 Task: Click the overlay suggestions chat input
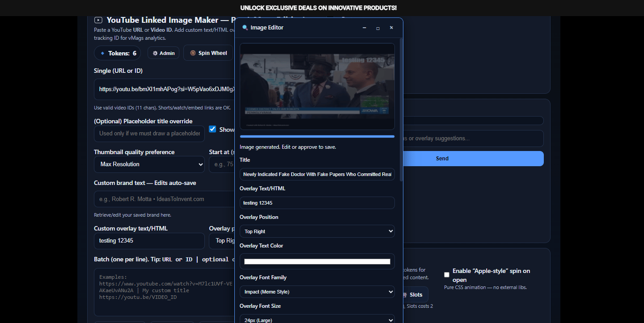coord(473,138)
